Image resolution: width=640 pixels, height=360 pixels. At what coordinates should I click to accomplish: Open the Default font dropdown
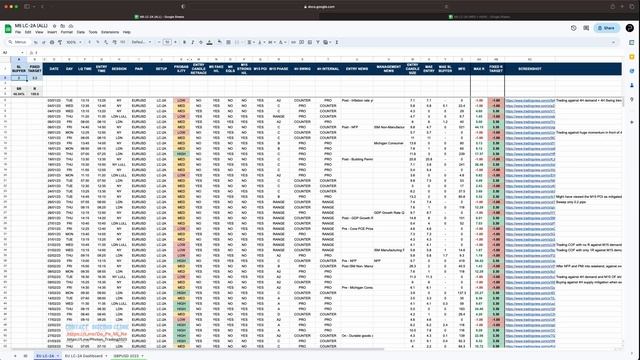pyautogui.click(x=142, y=42)
